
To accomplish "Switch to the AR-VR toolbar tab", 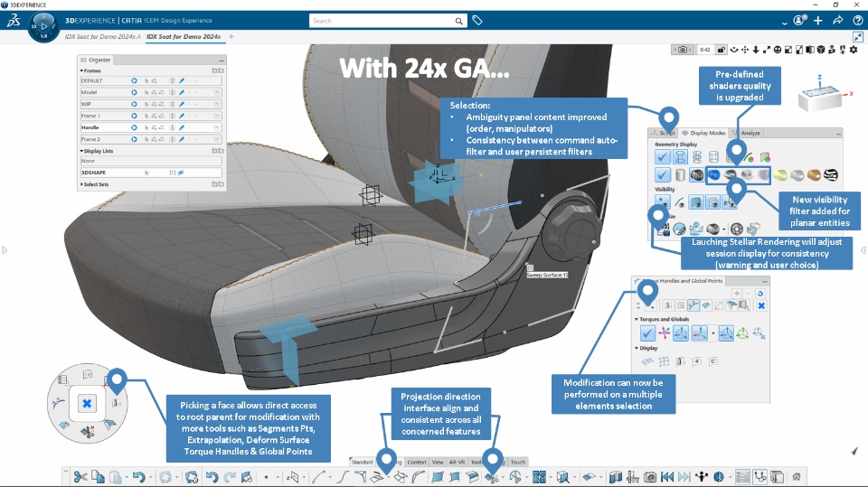I will (458, 462).
